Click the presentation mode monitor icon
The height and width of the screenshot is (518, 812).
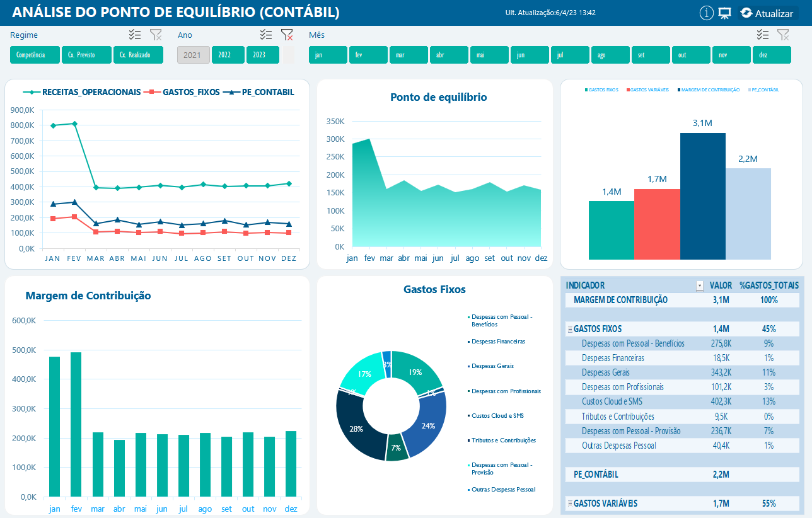click(725, 13)
